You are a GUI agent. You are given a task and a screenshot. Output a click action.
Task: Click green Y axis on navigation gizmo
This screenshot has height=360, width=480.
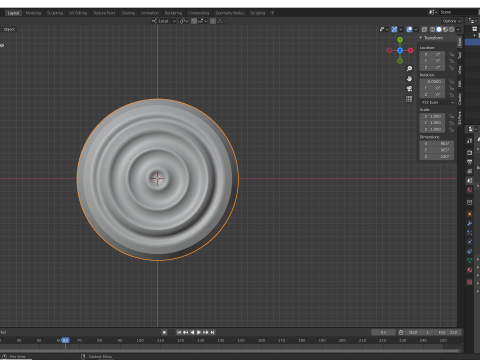coord(400,40)
